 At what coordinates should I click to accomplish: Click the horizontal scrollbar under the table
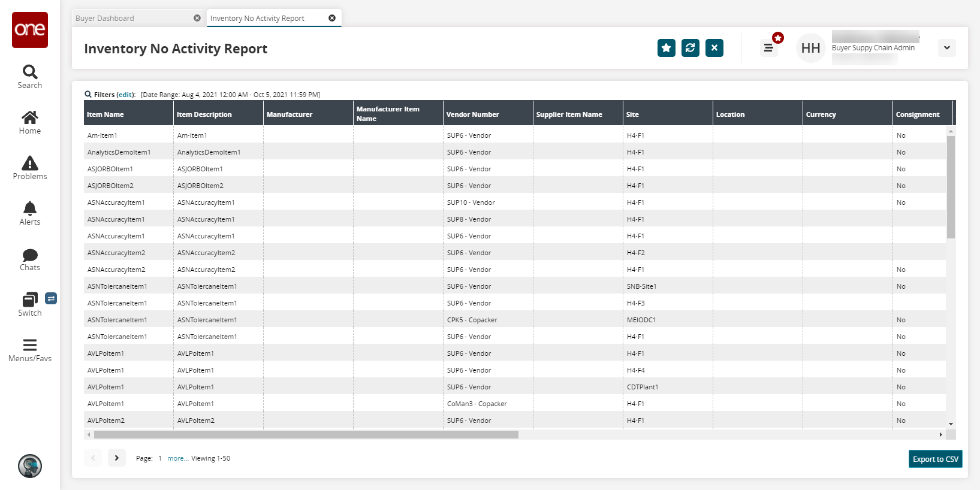point(306,435)
